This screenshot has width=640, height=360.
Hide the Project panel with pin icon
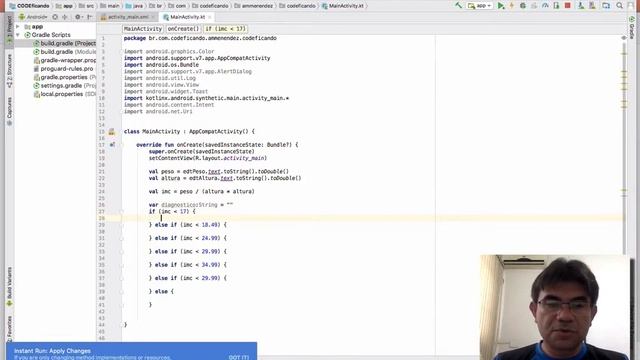pyautogui.click(x=90, y=17)
